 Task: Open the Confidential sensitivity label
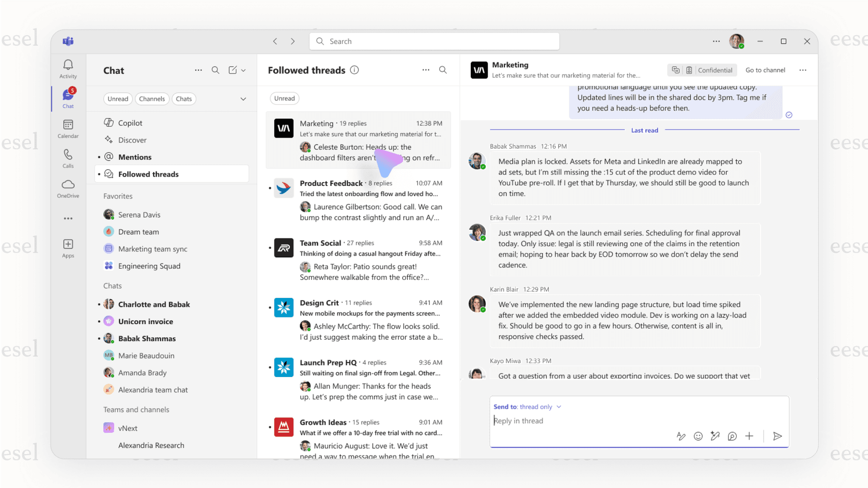pos(716,70)
